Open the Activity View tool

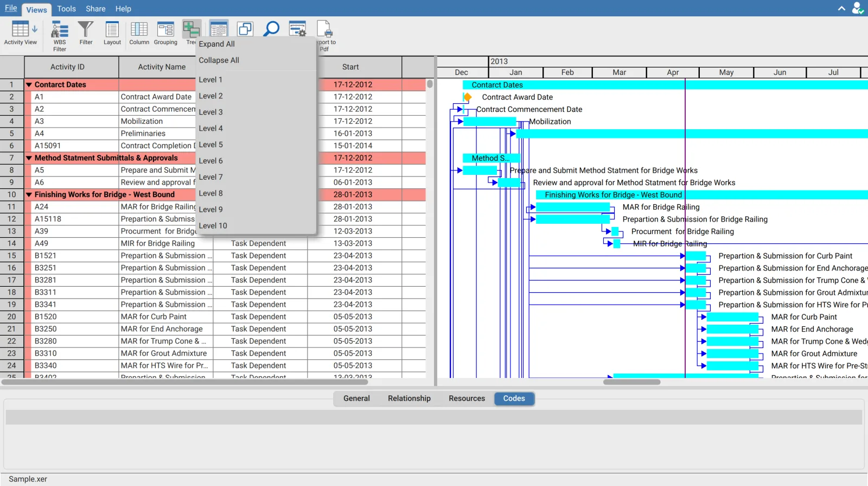coord(21,34)
